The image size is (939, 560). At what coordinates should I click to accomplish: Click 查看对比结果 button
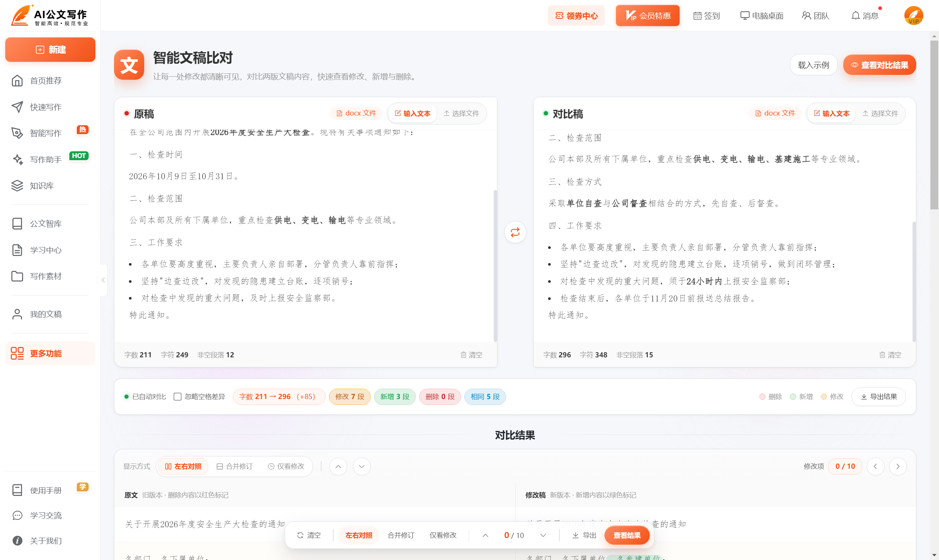tap(879, 65)
